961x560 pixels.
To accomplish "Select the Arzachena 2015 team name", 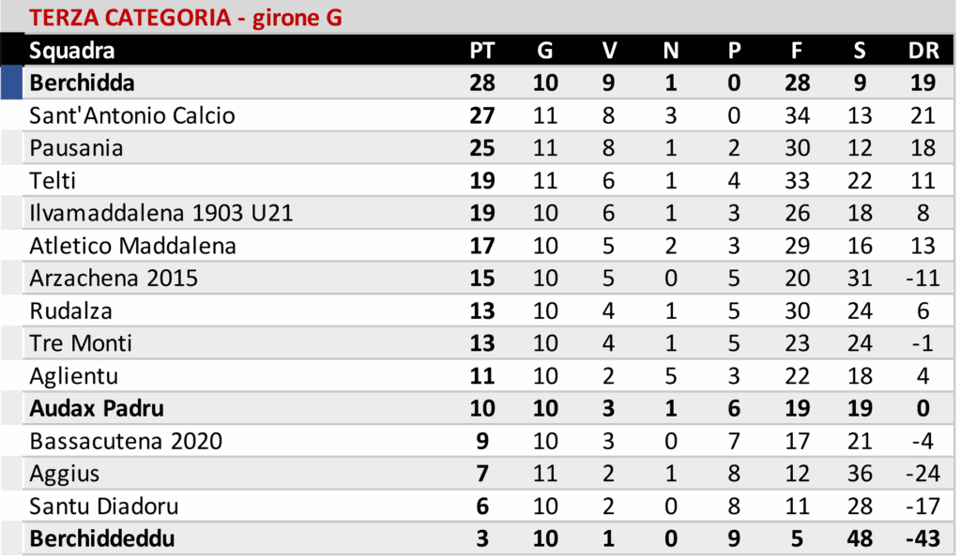I will tap(114, 278).
